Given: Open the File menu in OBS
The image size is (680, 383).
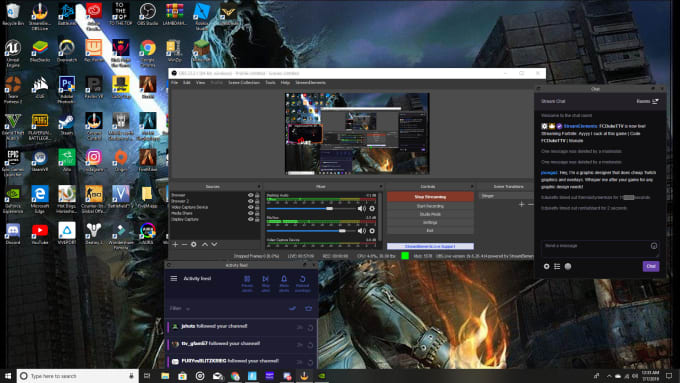Looking at the screenshot, I should (174, 82).
